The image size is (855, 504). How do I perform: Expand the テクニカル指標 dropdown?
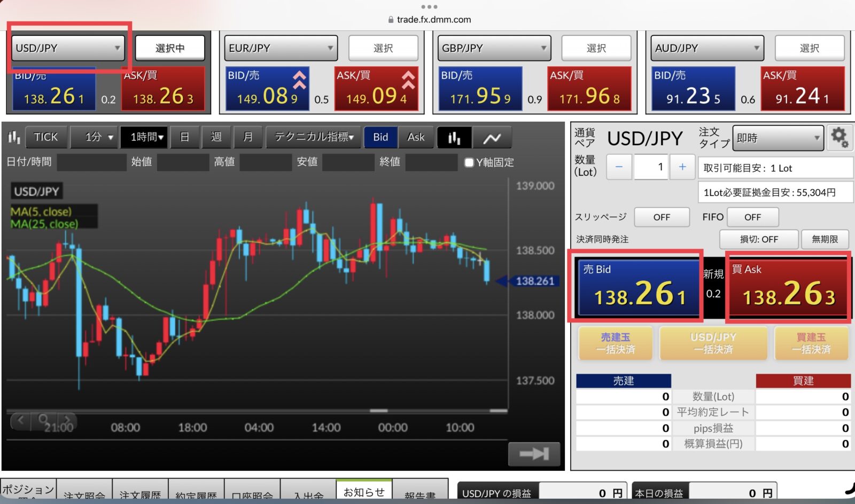click(314, 137)
